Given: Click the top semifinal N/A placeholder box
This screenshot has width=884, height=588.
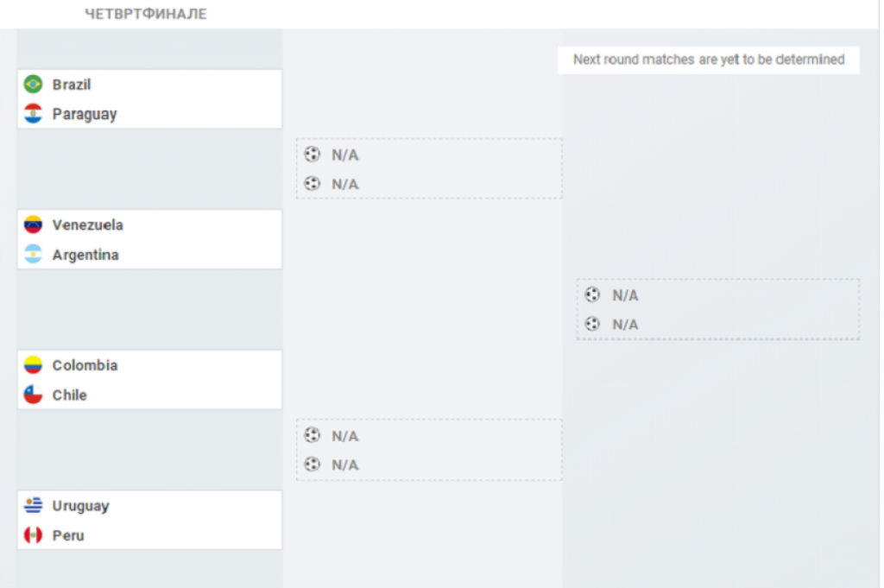Looking at the screenshot, I should pyautogui.click(x=429, y=169).
